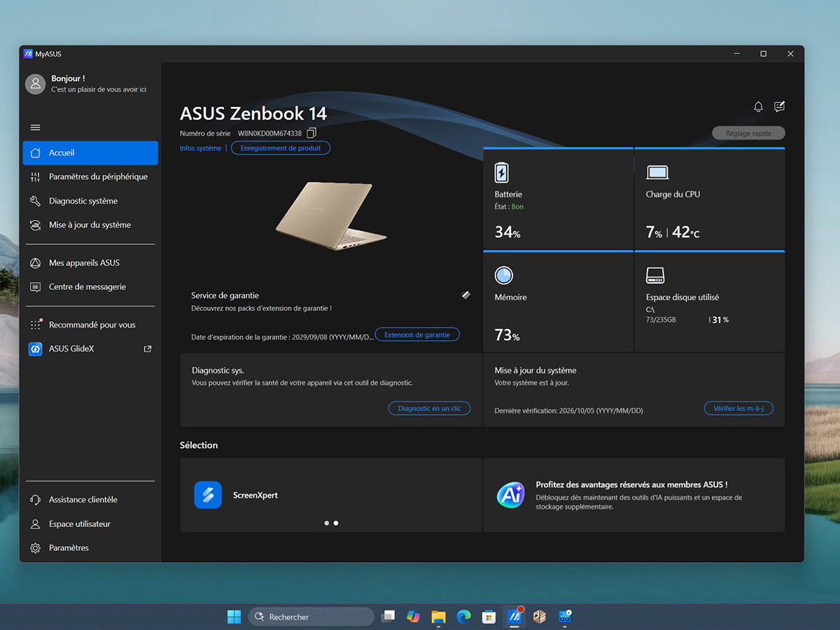840x630 pixels.
Task: Select Accueil in the sidebar
Action: (90, 153)
